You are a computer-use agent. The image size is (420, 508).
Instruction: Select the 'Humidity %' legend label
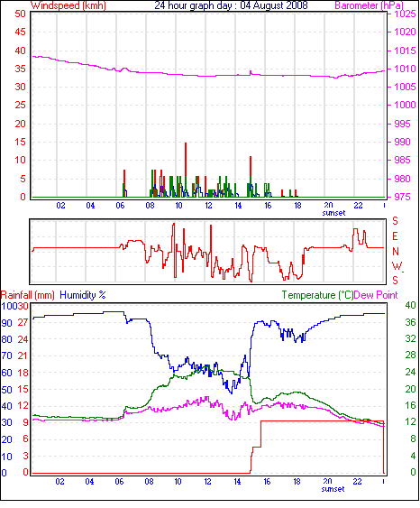click(83, 295)
